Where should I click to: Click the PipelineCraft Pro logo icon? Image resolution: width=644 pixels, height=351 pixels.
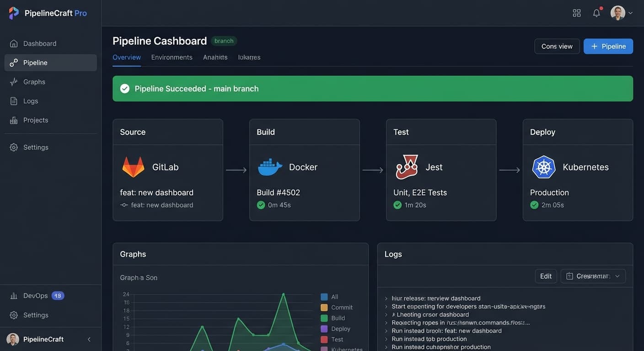click(14, 13)
